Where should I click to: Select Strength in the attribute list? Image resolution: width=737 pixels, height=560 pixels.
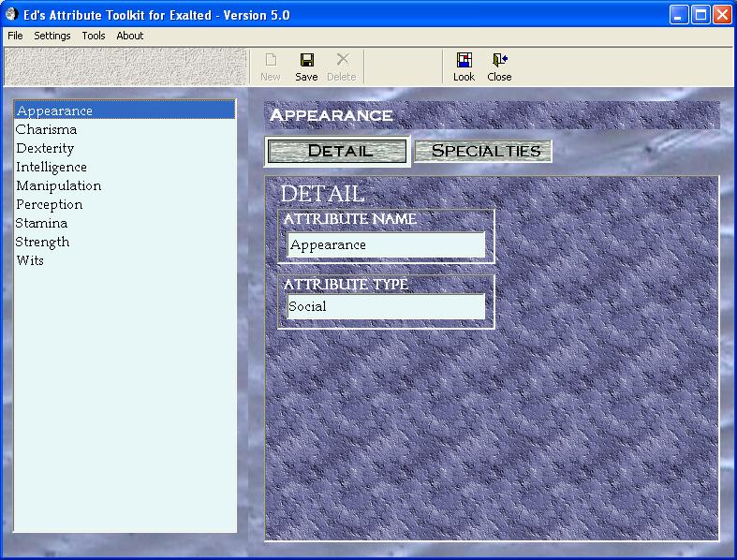[125, 242]
